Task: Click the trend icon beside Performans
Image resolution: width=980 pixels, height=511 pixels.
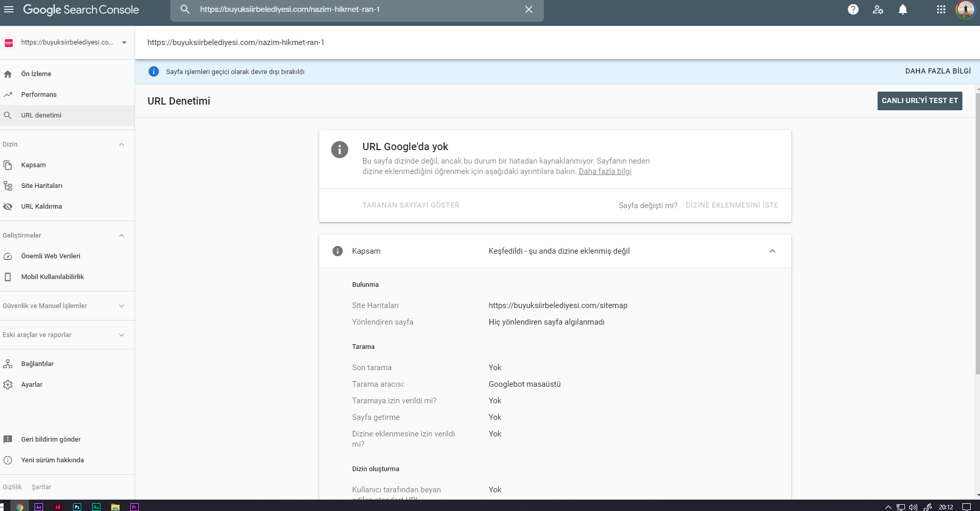Action: click(8, 95)
